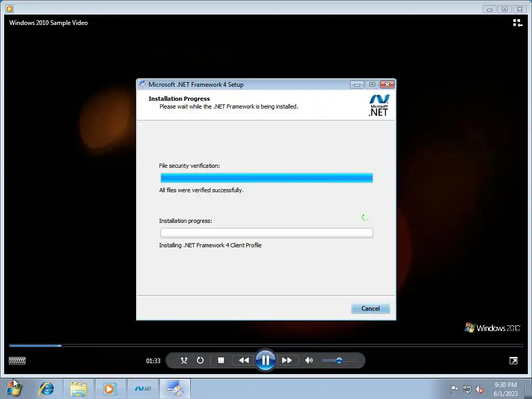This screenshot has height=399, width=532.
Task: Close the Windows Media Player window
Action: (x=520, y=9)
